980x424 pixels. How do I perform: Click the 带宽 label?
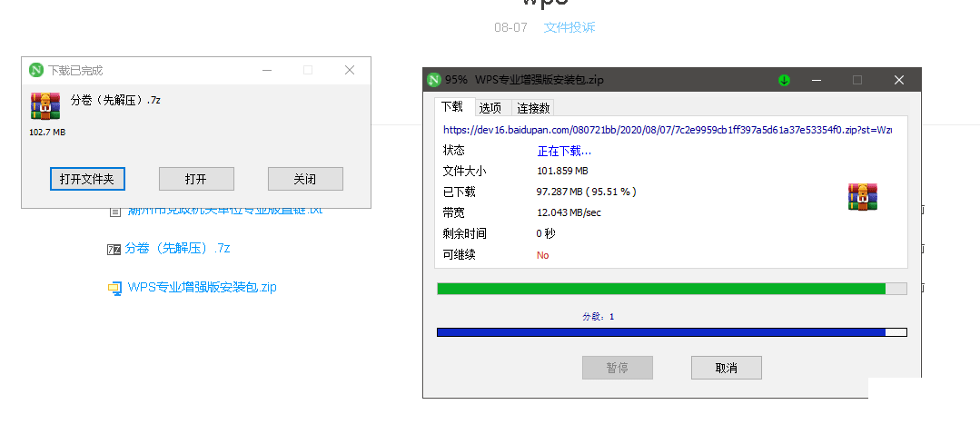(x=454, y=213)
